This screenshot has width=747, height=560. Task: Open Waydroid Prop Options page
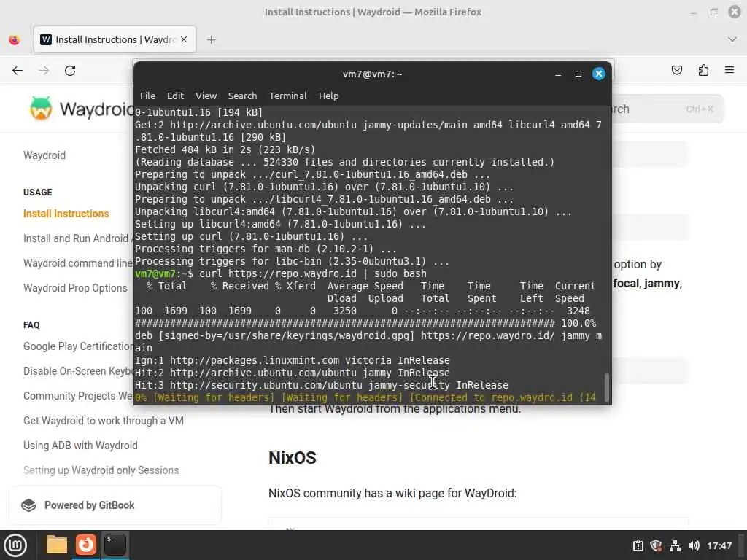click(75, 288)
